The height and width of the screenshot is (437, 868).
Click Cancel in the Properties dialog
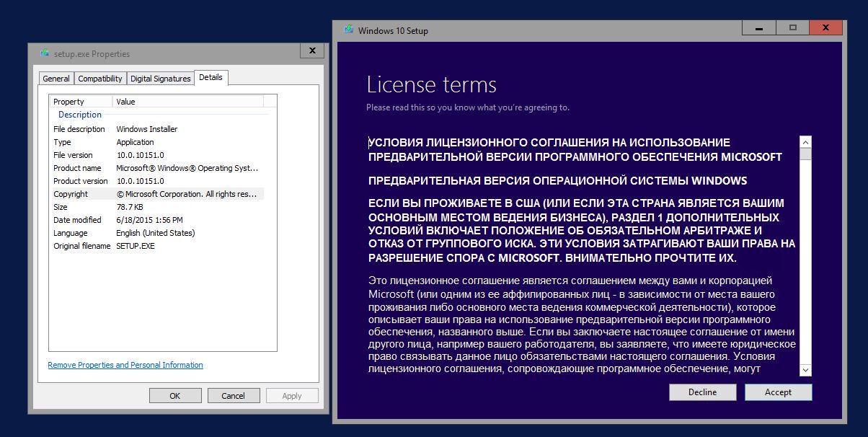(x=233, y=395)
